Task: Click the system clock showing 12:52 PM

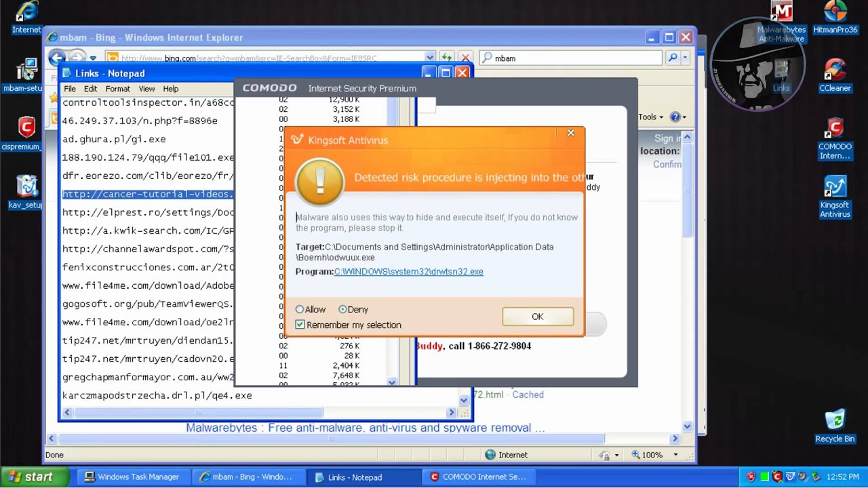Action: [x=844, y=477]
